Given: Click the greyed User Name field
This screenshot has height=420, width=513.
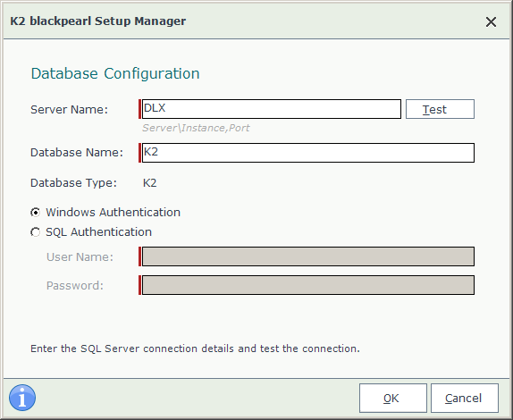Looking at the screenshot, I should (308, 256).
